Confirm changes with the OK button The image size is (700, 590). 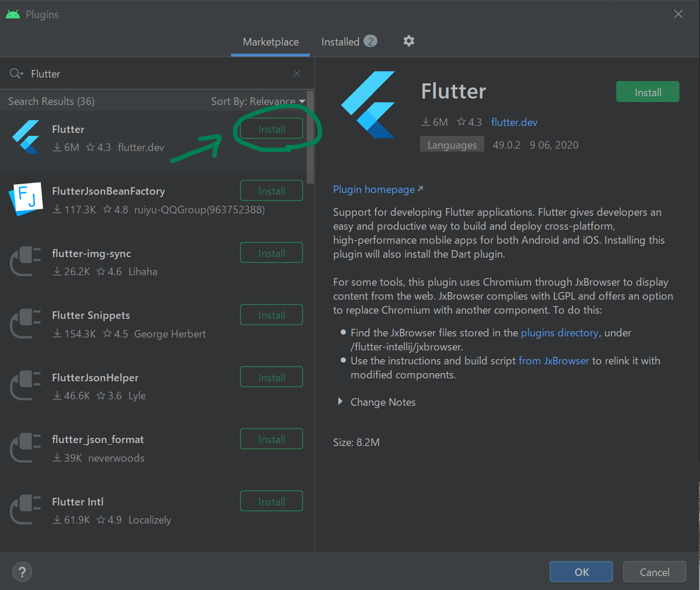pyautogui.click(x=581, y=571)
